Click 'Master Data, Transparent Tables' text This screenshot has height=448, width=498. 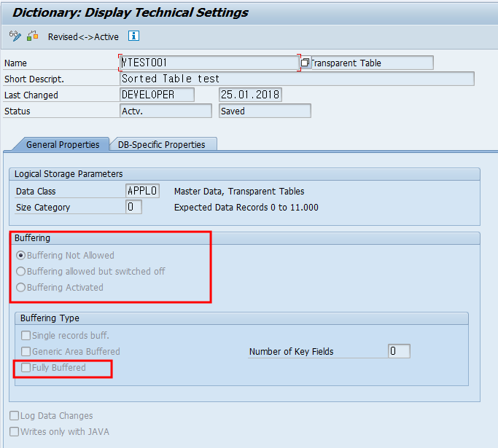coord(239,192)
